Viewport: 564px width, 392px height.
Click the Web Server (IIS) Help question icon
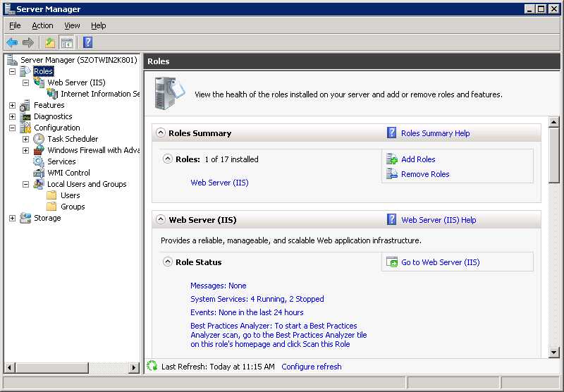(391, 219)
